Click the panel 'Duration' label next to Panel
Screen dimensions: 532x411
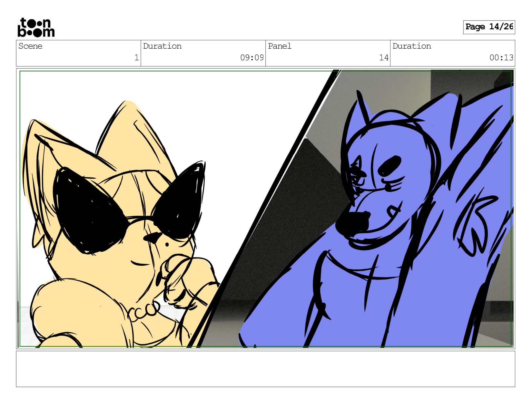point(412,46)
